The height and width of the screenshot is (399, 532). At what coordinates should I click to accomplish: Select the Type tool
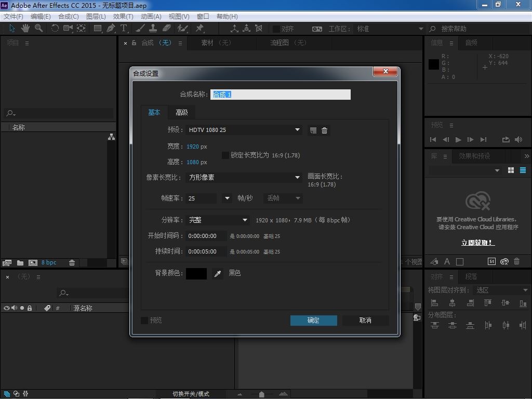pyautogui.click(x=124, y=29)
